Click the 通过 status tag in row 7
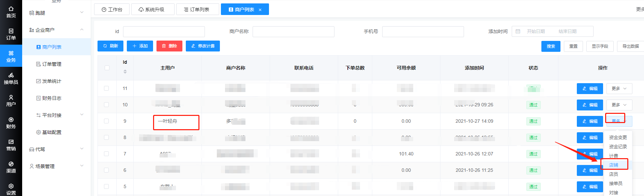The width and height of the screenshot is (644, 196). pos(533,154)
